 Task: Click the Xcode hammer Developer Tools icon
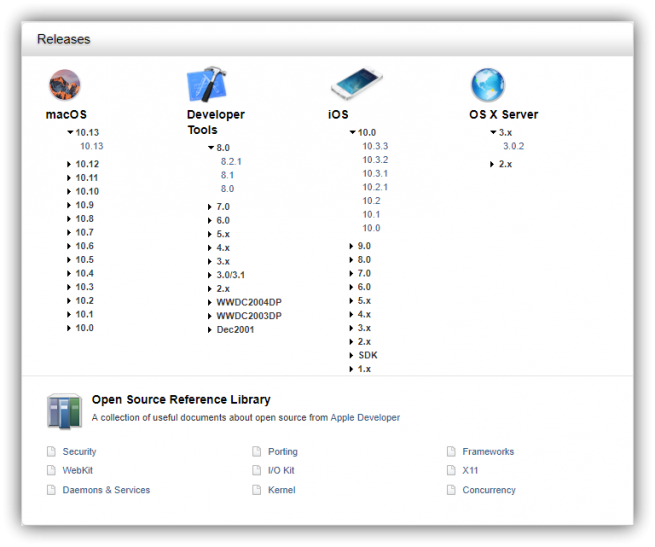[206, 84]
